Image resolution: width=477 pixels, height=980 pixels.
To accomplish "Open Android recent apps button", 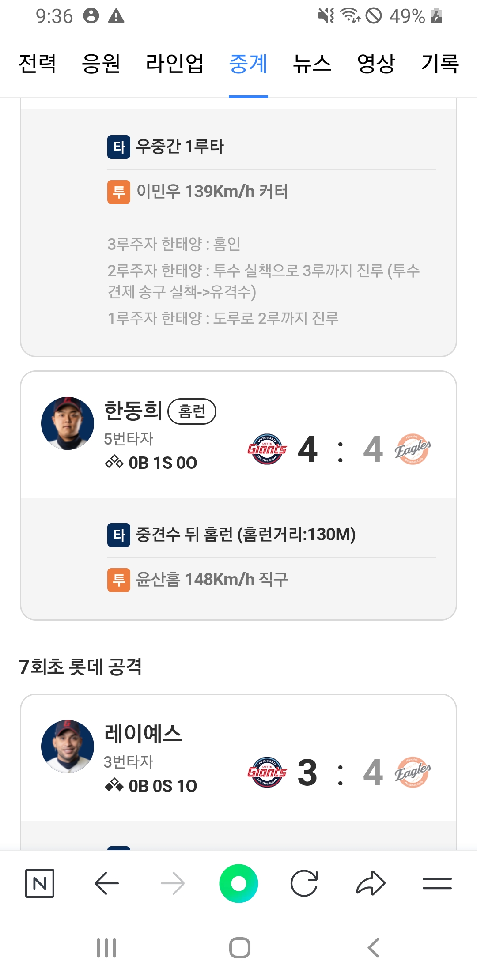I will coord(106,948).
